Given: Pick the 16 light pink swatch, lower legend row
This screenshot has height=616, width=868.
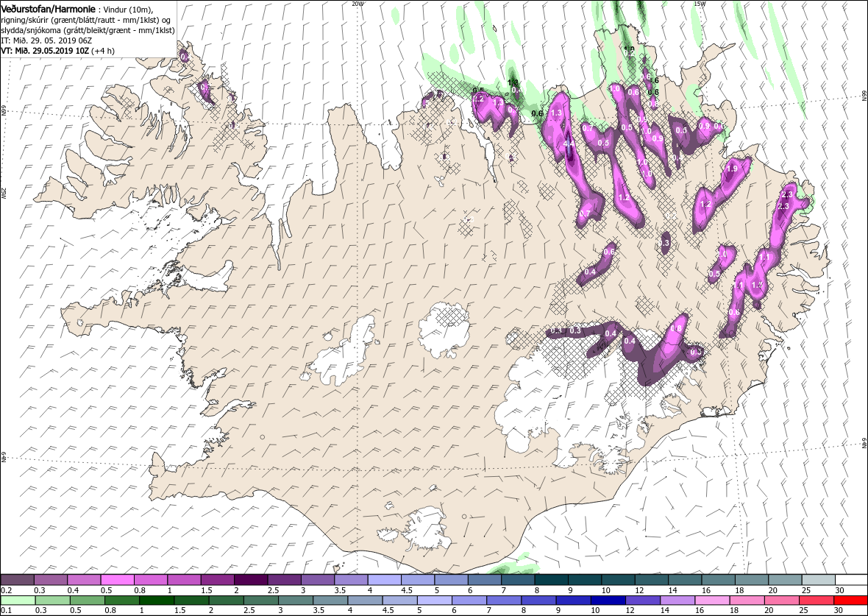Looking at the screenshot, I should coord(712,601).
